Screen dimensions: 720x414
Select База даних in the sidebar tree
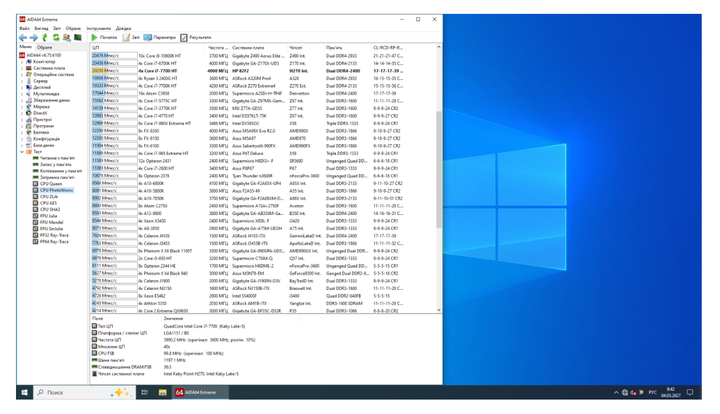click(44, 145)
